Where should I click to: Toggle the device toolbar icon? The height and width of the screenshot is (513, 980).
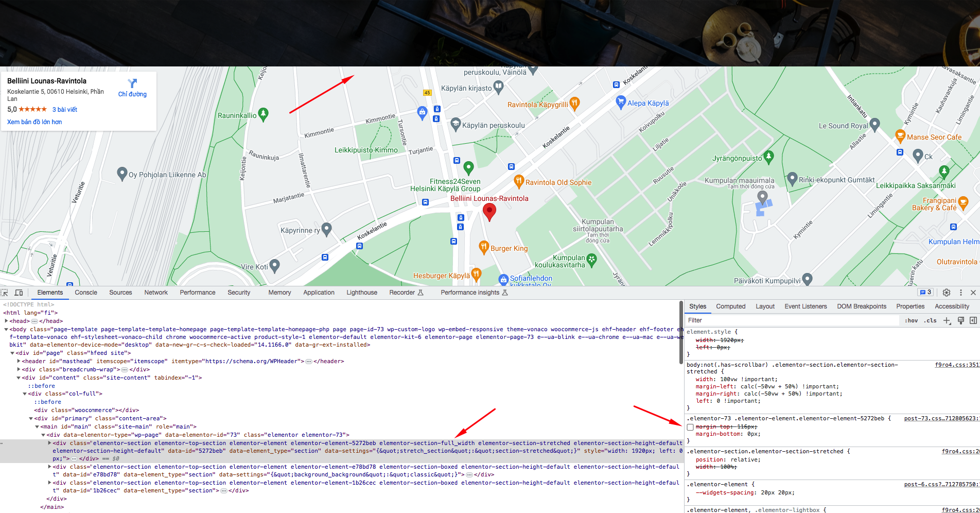pyautogui.click(x=19, y=293)
